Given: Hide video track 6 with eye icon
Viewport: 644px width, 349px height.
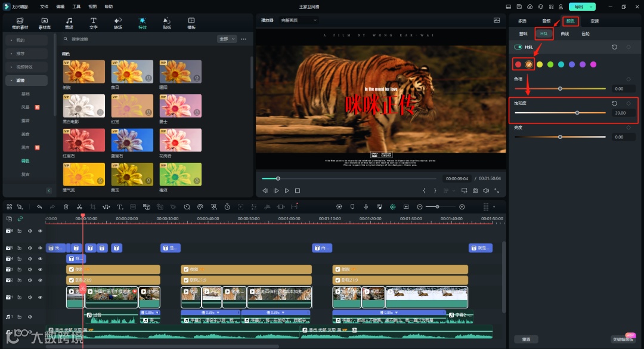Looking at the screenshot, I should pyautogui.click(x=41, y=231).
